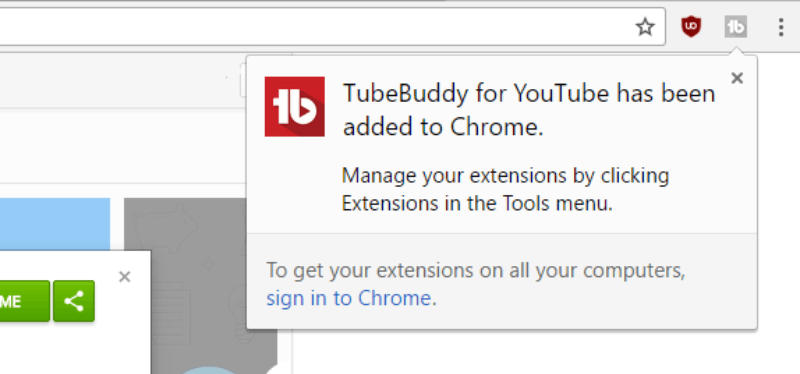The image size is (800, 374).
Task: Close the TubeBuddy added notification
Action: click(x=737, y=78)
